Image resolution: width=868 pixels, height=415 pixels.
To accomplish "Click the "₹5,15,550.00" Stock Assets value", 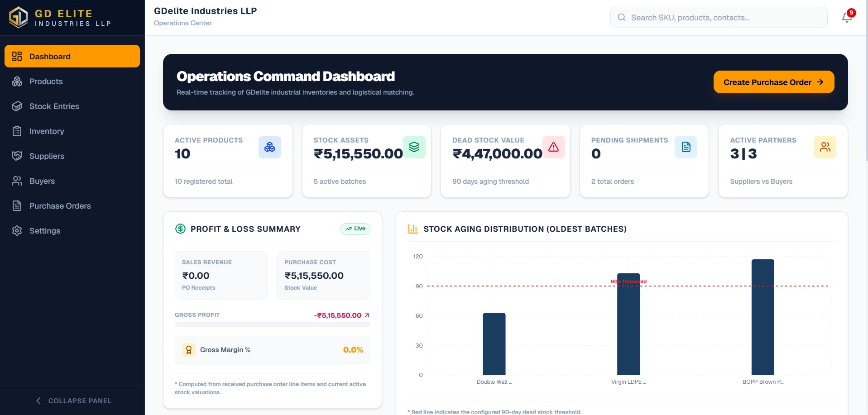I will (x=358, y=153).
